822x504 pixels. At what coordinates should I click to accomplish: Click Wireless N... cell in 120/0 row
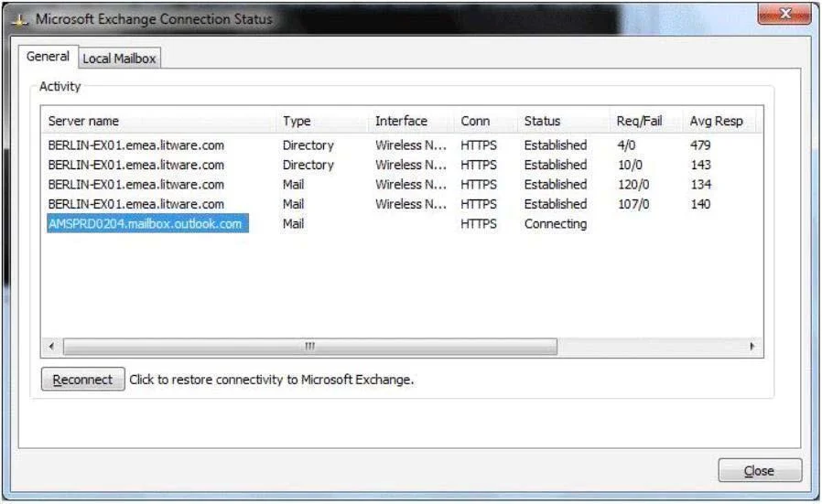tap(411, 185)
